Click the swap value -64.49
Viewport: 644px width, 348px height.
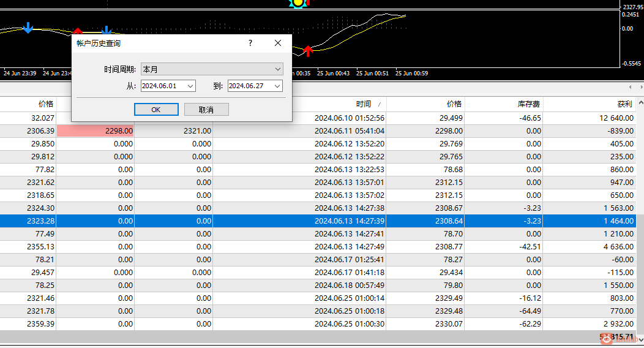pyautogui.click(x=530, y=311)
